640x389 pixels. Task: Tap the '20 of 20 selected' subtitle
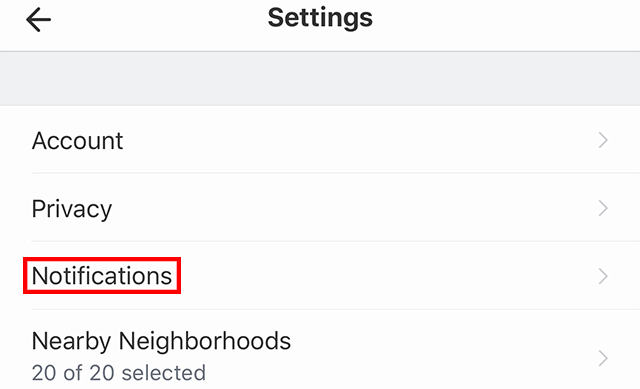pyautogui.click(x=118, y=373)
